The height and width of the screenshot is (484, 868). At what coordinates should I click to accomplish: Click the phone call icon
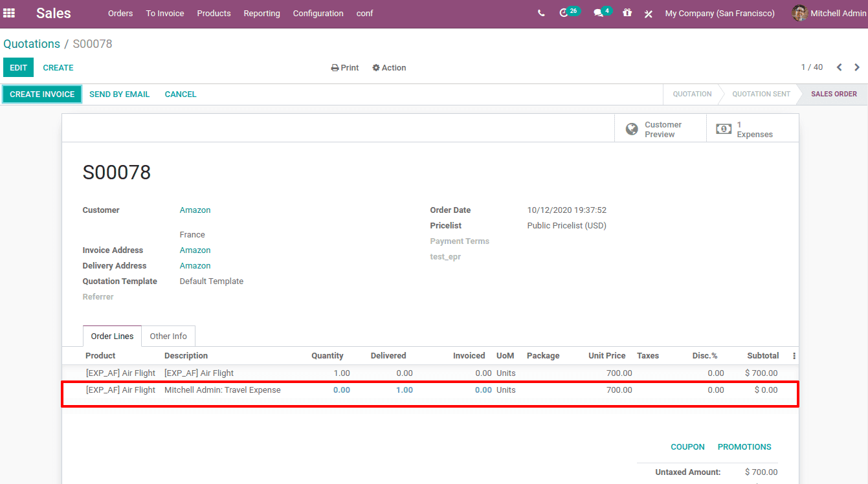541,13
